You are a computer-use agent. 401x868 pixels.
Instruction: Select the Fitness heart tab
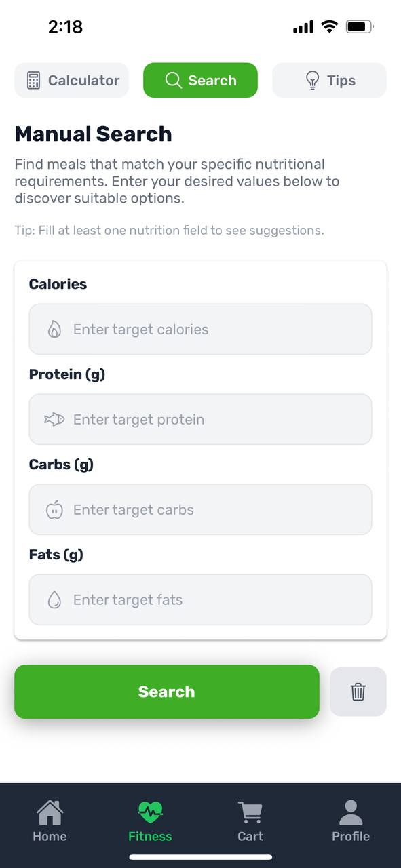(150, 821)
